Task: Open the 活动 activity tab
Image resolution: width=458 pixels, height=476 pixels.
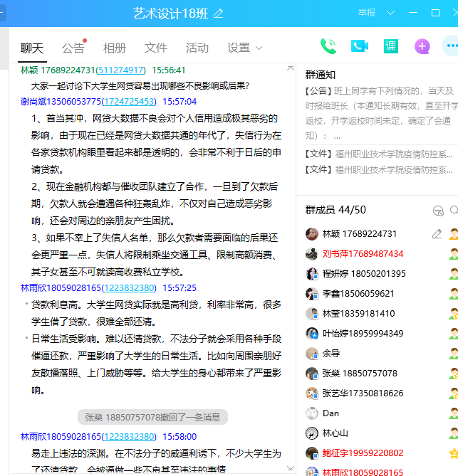Action: [197, 48]
